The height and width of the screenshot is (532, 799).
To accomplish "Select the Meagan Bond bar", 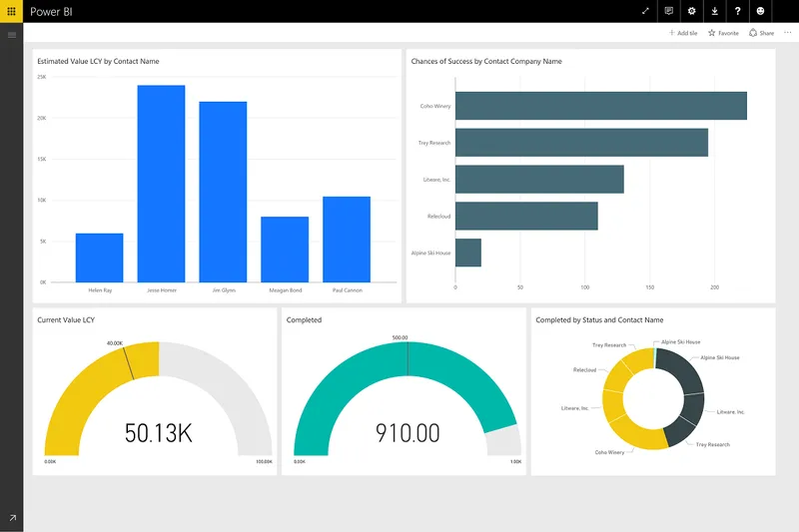I will pyautogui.click(x=285, y=250).
